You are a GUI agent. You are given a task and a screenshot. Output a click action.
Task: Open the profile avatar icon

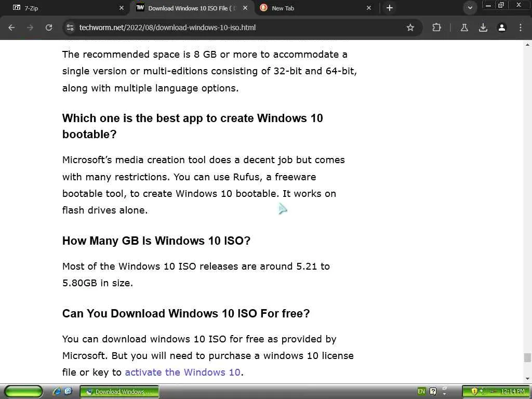coord(502,28)
